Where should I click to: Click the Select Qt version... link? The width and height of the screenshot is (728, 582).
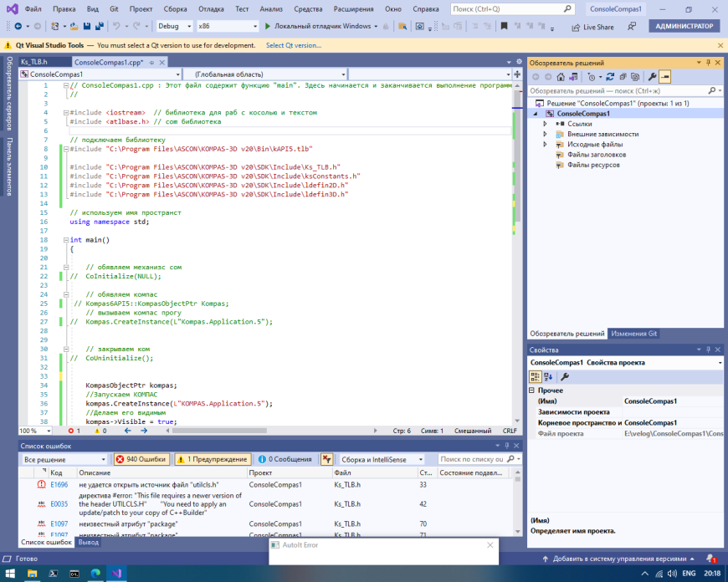pyautogui.click(x=294, y=45)
